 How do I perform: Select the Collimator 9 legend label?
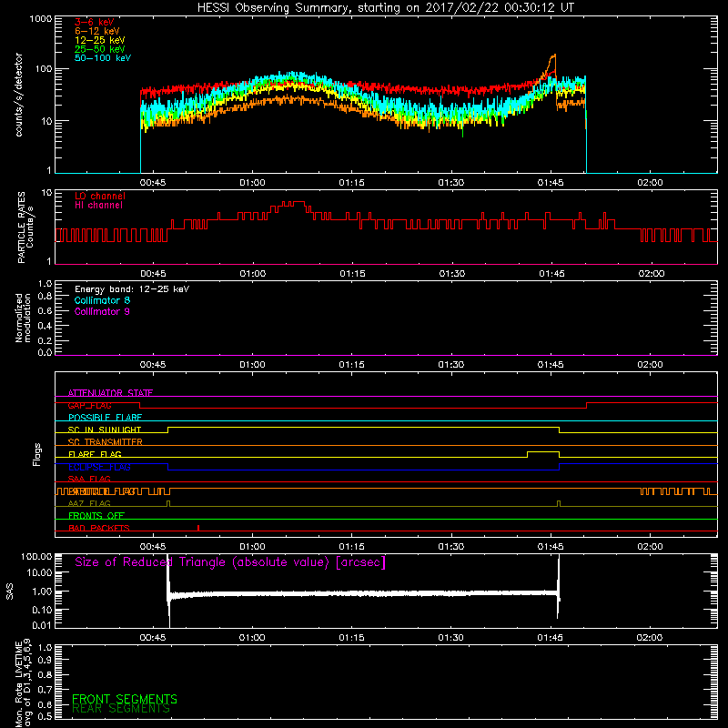pyautogui.click(x=102, y=311)
